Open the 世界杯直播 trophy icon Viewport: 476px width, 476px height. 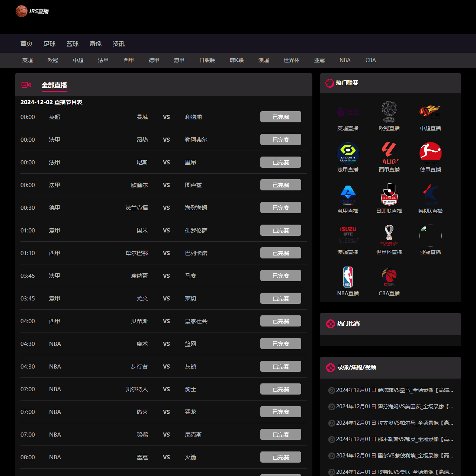coord(389,236)
